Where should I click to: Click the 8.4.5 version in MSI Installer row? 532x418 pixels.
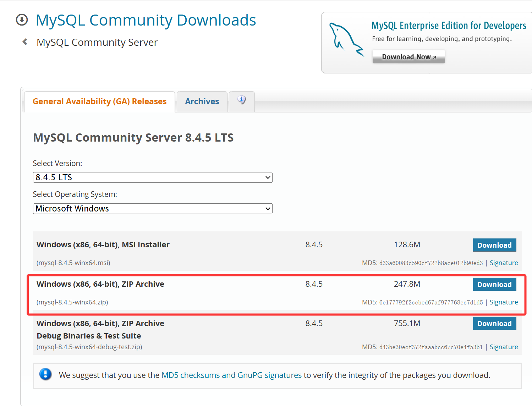point(314,245)
